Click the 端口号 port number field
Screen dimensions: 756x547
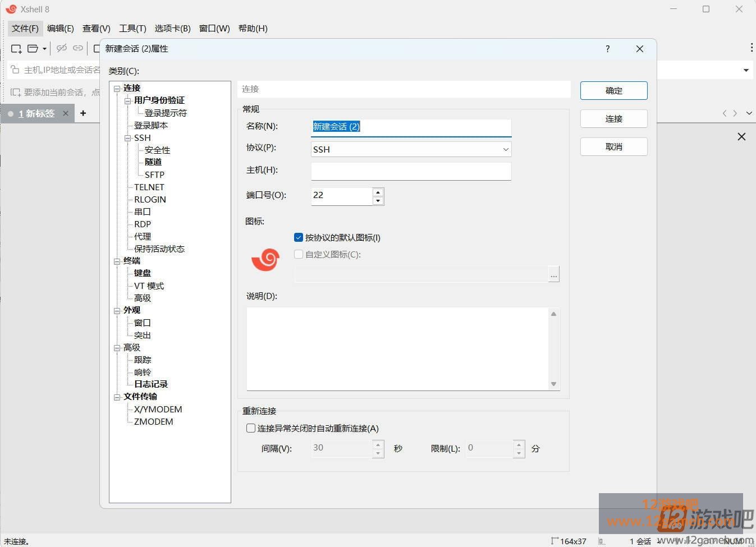pos(342,196)
